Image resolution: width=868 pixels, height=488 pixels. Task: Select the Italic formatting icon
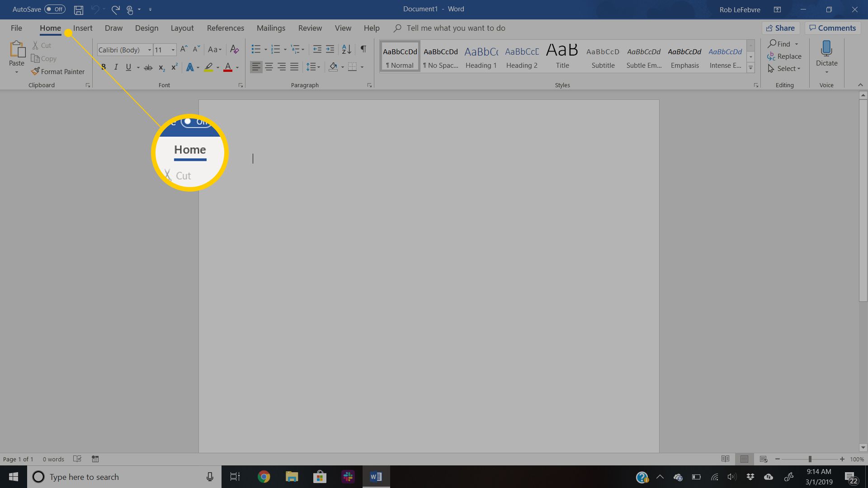coord(115,66)
